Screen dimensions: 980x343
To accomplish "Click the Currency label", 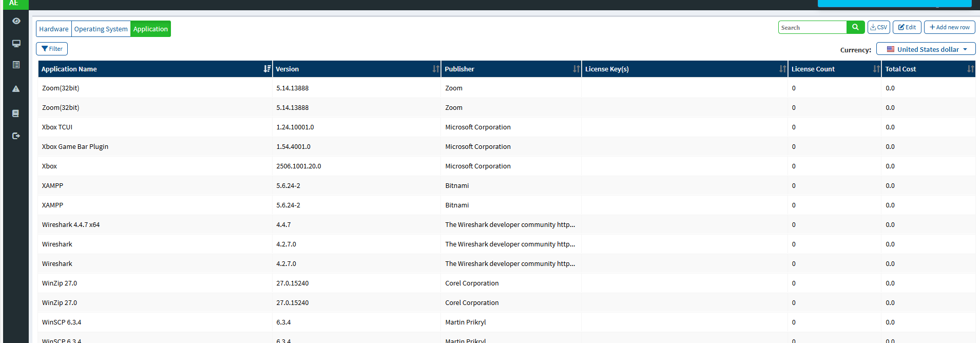I will 855,50.
